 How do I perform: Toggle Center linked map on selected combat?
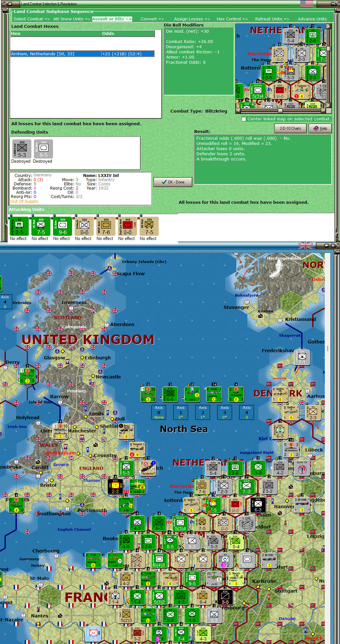click(x=244, y=119)
